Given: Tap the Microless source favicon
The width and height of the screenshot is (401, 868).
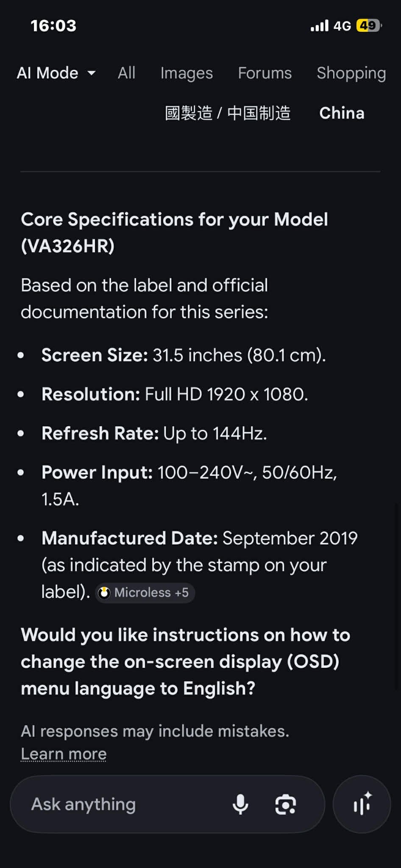Looking at the screenshot, I should 104,592.
